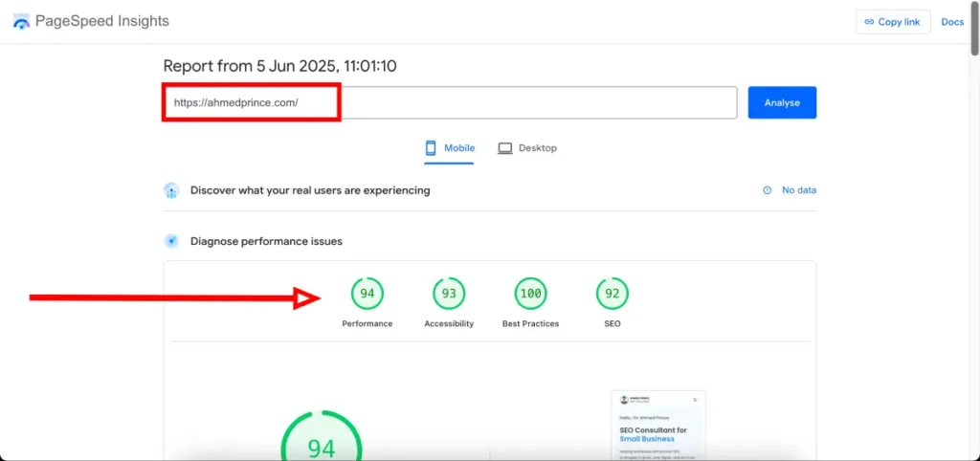Select the Accessibility score gauge 93
The image size is (980, 461).
pos(449,294)
